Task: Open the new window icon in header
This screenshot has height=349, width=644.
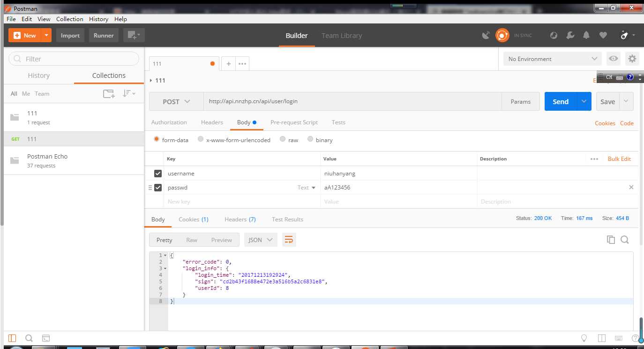Action: [x=134, y=35]
